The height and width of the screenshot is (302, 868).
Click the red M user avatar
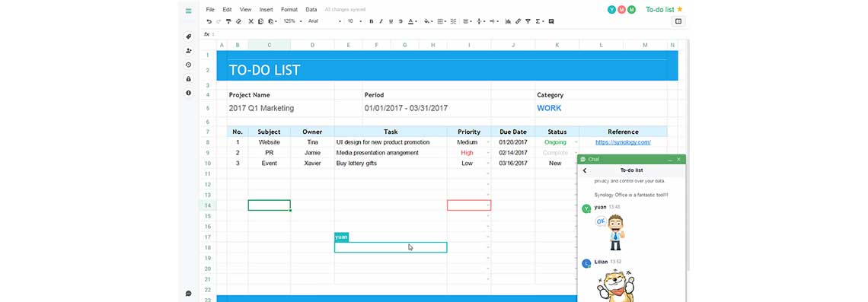coord(621,9)
